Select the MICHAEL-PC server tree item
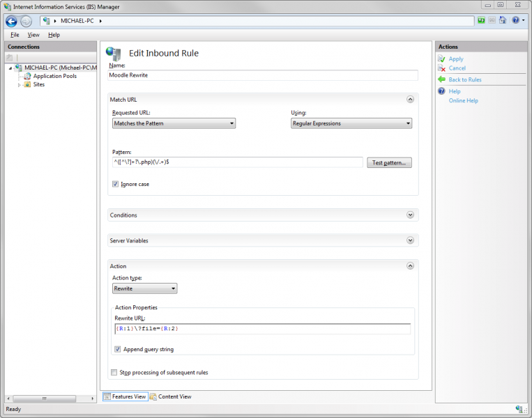Screen dimensions: 532x418 click(x=61, y=68)
